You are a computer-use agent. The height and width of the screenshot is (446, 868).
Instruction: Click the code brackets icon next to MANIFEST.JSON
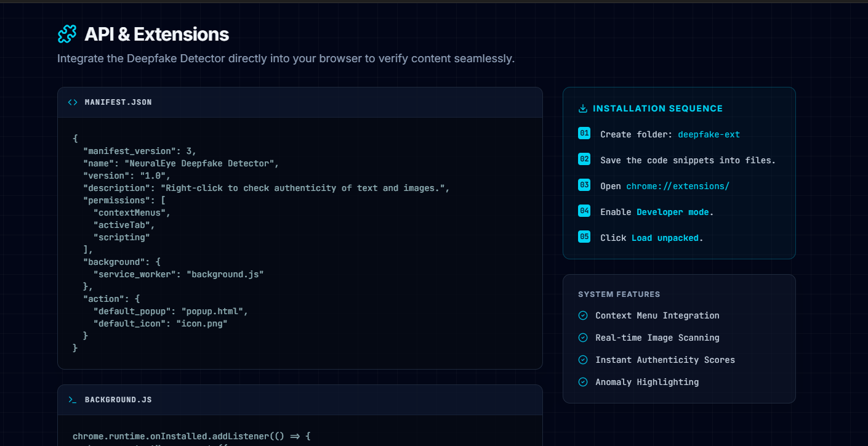click(x=73, y=102)
